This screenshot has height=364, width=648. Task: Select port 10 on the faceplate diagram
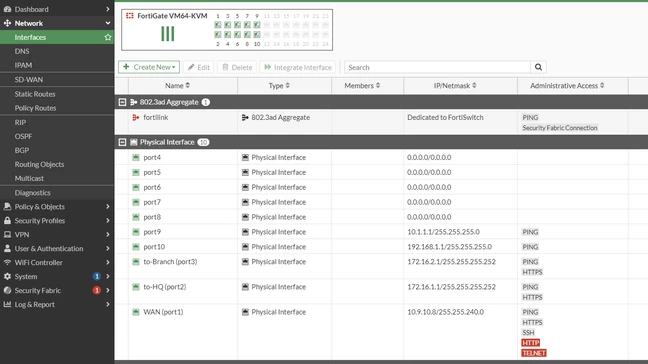[257, 35]
